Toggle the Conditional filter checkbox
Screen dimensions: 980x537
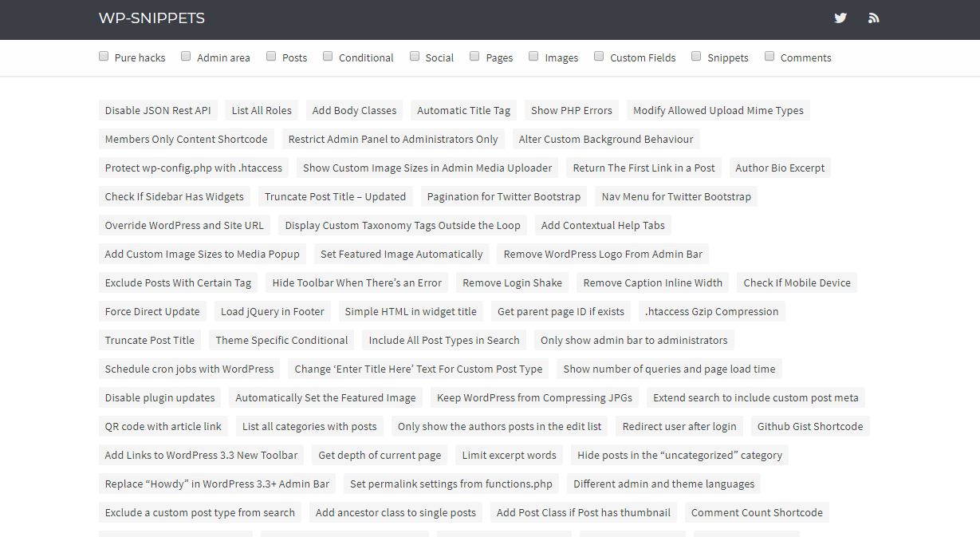point(327,56)
